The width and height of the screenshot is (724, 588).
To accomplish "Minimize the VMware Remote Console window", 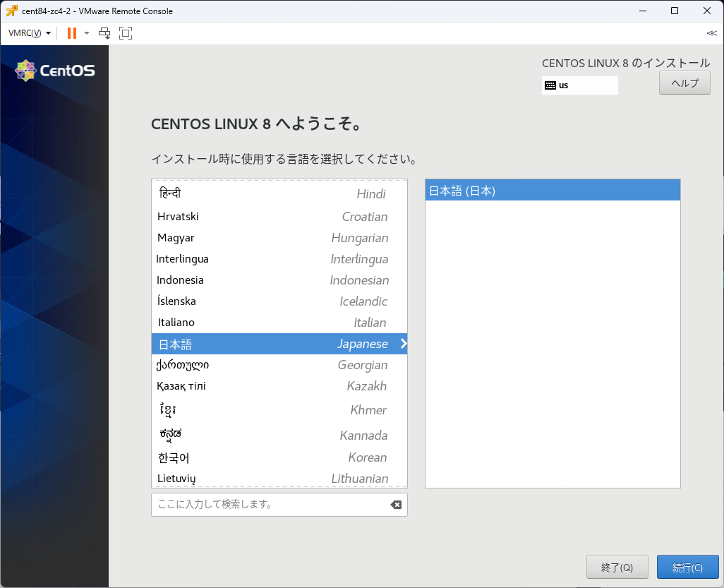I will [x=643, y=11].
